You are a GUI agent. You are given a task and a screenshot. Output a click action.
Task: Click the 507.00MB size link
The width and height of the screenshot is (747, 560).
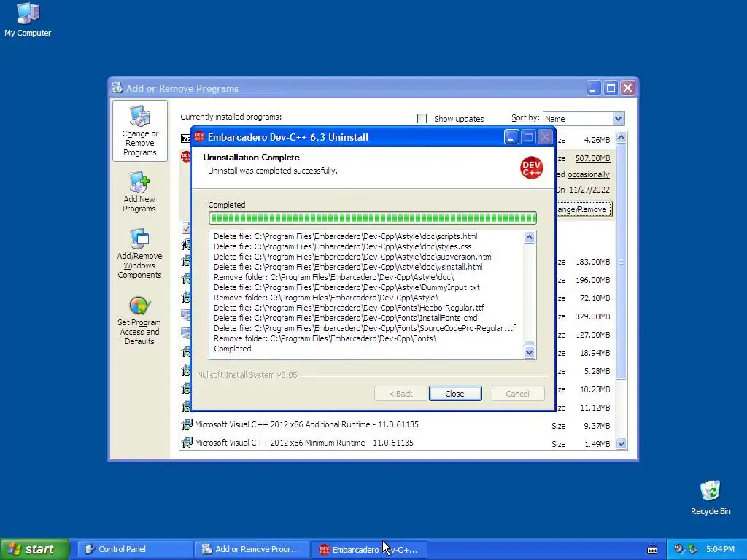[592, 158]
